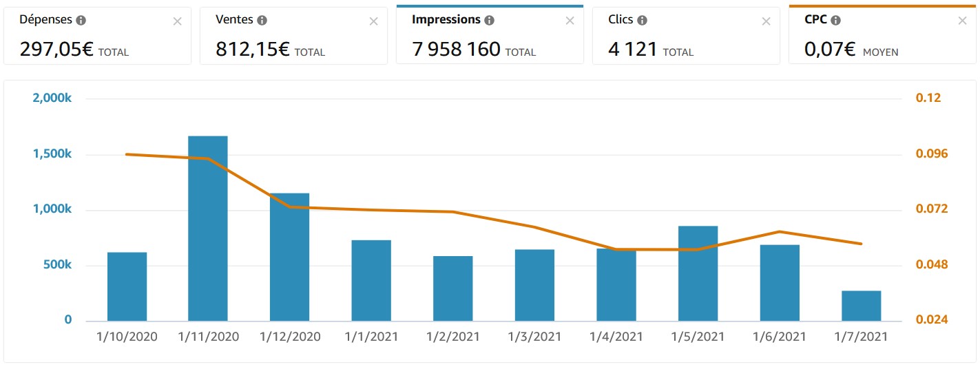The image size is (980, 369).
Task: Click the info icon next to Ventes
Action: pos(262,21)
